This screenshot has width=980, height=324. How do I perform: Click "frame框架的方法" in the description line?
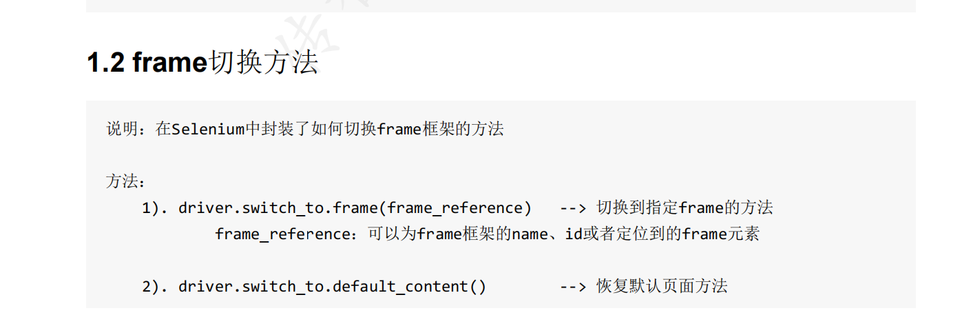[x=441, y=129]
